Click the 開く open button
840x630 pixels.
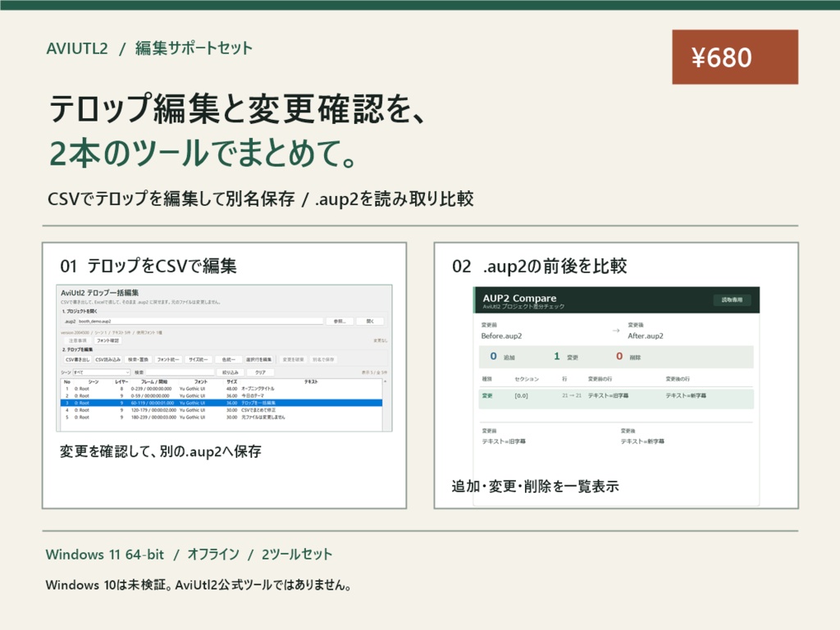tap(370, 322)
